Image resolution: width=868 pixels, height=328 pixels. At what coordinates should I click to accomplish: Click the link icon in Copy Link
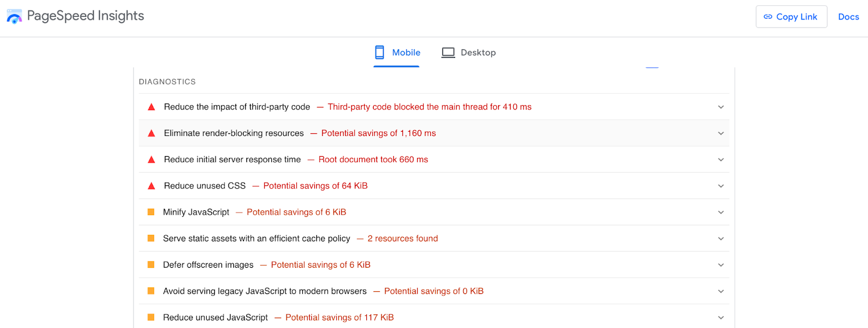768,17
